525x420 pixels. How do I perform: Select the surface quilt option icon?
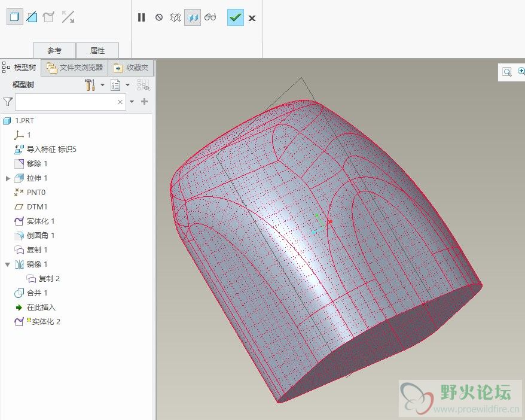pos(32,17)
